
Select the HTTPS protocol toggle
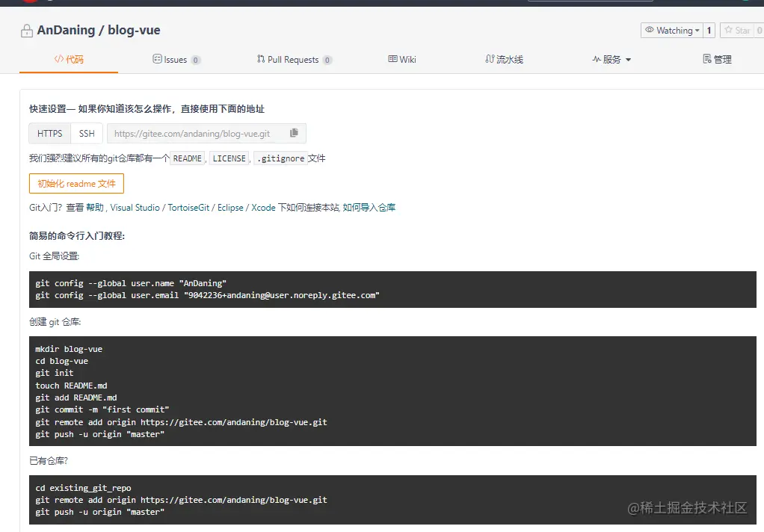[49, 134]
